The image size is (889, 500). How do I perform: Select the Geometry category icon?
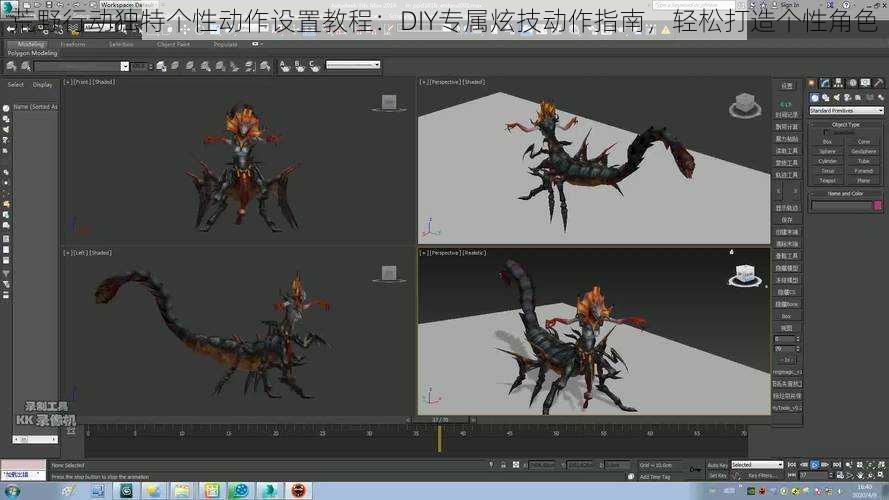pos(815,98)
